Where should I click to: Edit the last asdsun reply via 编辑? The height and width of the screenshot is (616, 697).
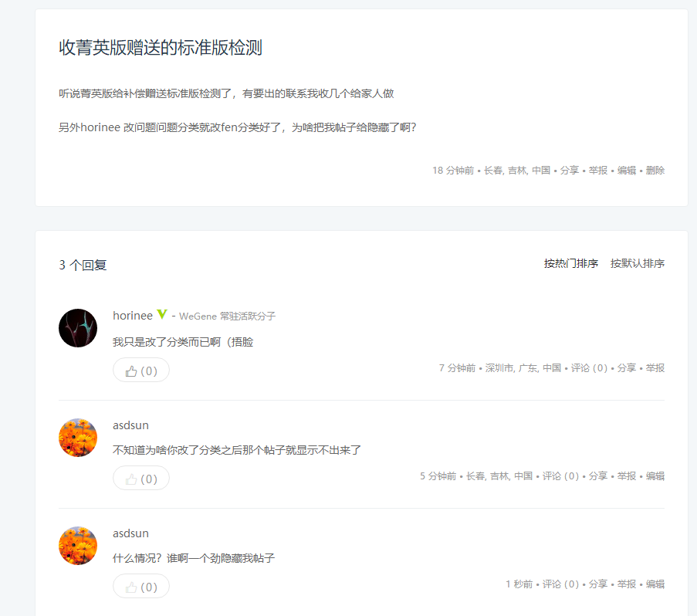click(655, 584)
